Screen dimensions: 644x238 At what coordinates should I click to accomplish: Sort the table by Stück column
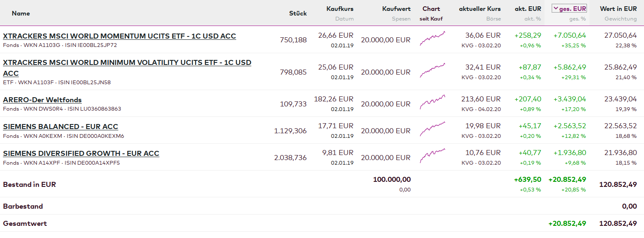point(298,13)
